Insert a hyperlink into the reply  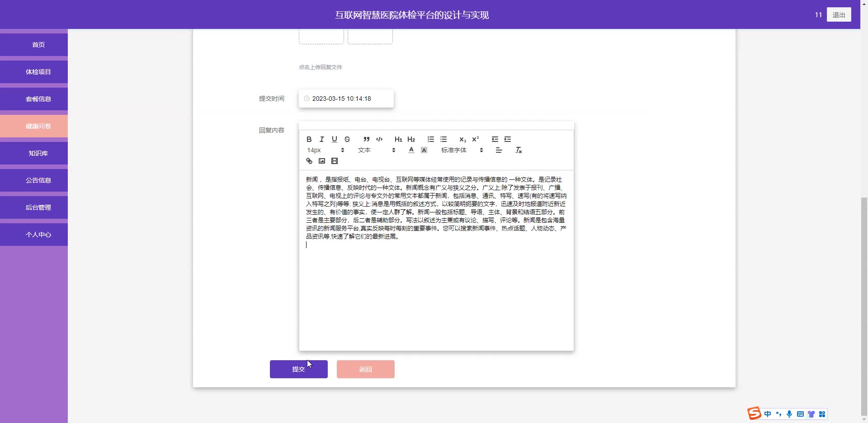pyautogui.click(x=309, y=161)
